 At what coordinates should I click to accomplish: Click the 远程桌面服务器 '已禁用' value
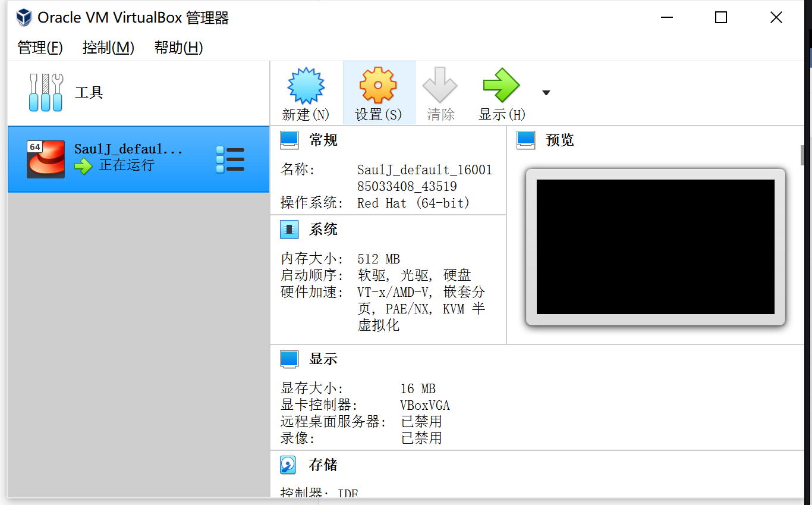(x=421, y=422)
